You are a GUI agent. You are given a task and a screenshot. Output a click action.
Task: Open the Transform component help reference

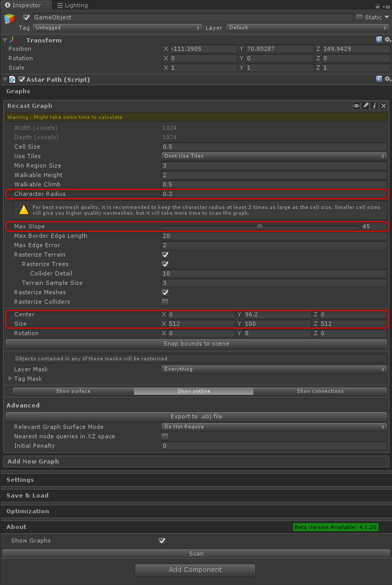coord(379,40)
